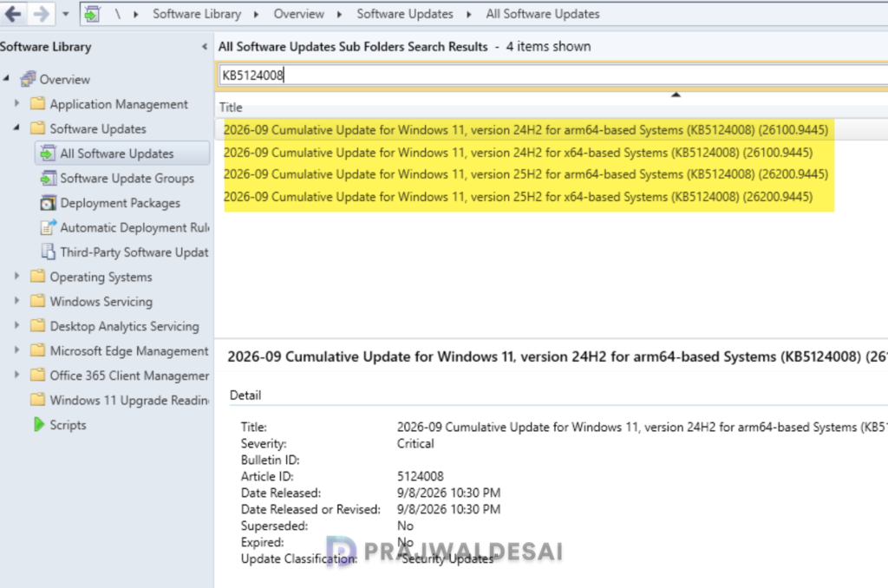Go forward with the forward arrow button

[41, 14]
